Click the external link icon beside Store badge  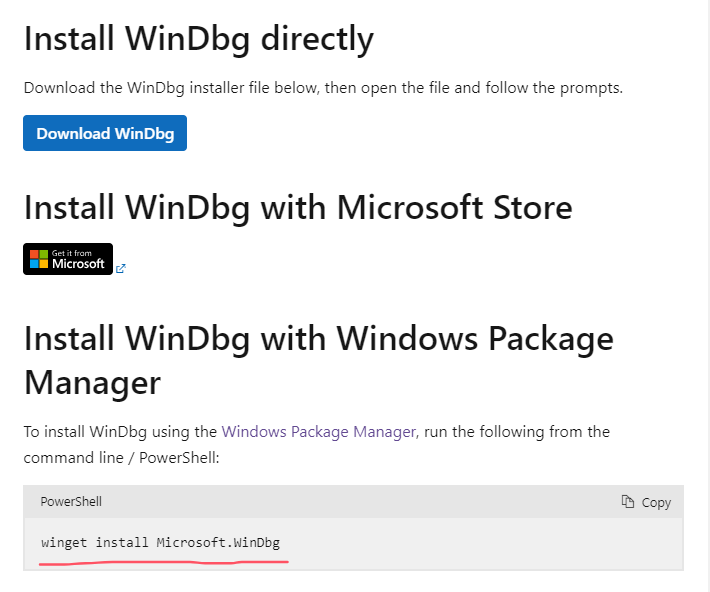click(121, 268)
